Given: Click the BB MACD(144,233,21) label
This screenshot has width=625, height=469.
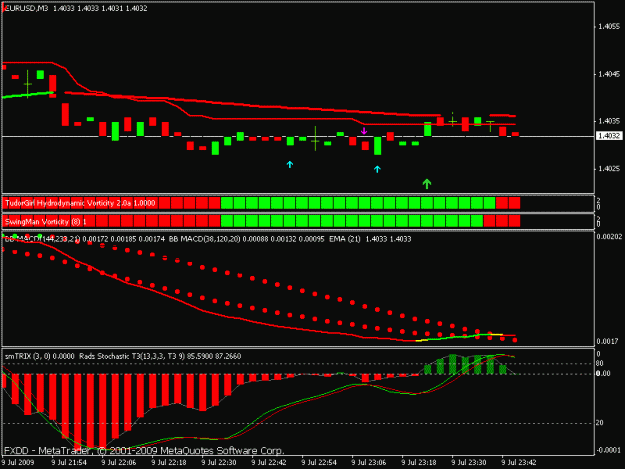Looking at the screenshot, I should click(x=43, y=239).
